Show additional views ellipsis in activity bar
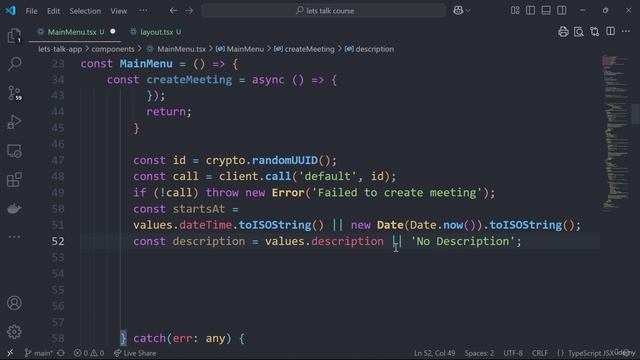The height and width of the screenshot is (360, 640). click(14, 236)
